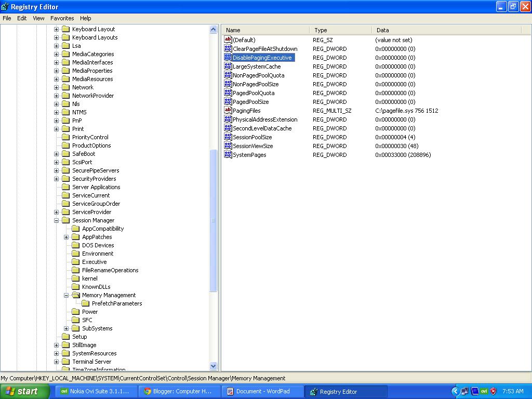532x399 pixels.
Task: Click the hide notification icons arrow
Action: 456,391
